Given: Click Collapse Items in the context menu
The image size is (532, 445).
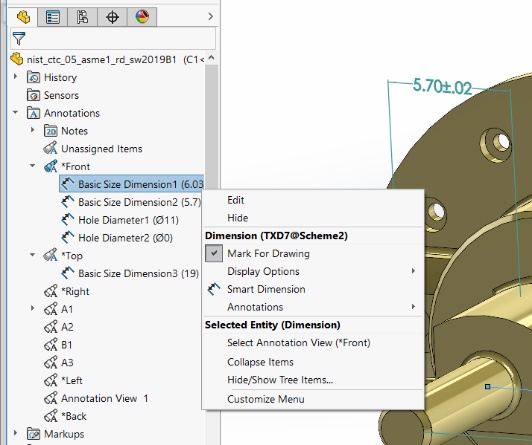Looking at the screenshot, I should (313, 362).
